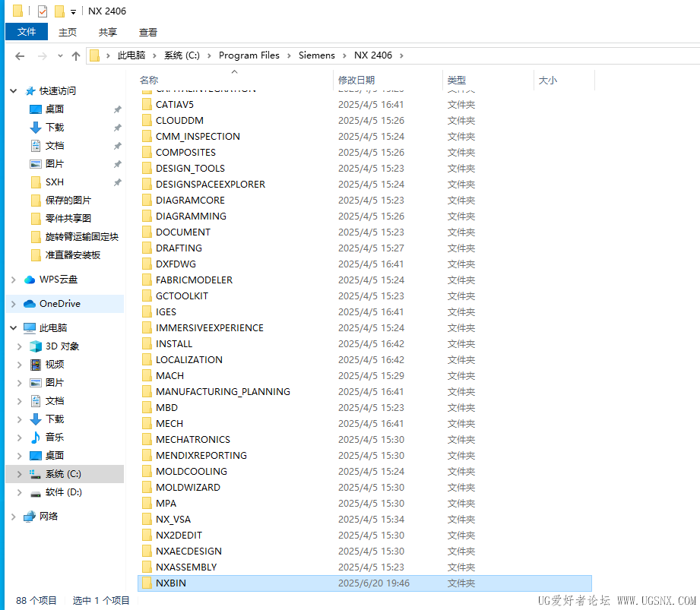Select the CATIAV5 folder icon

[x=147, y=104]
